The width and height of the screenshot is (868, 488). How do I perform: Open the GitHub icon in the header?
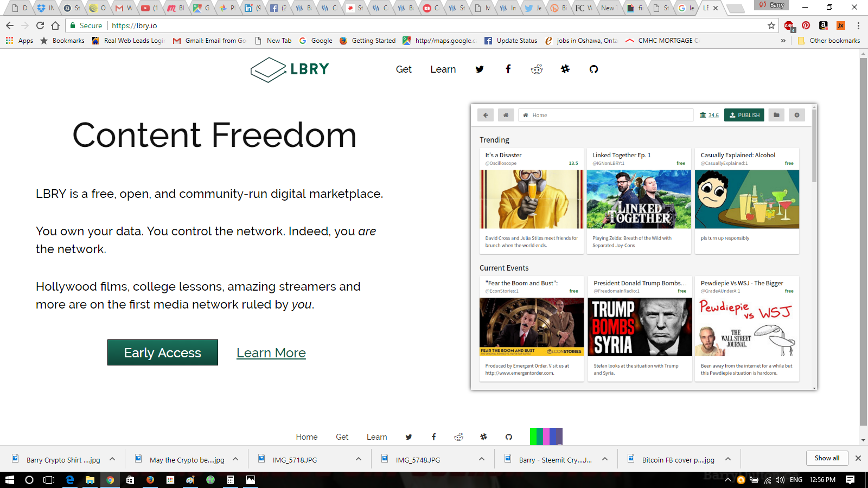594,69
